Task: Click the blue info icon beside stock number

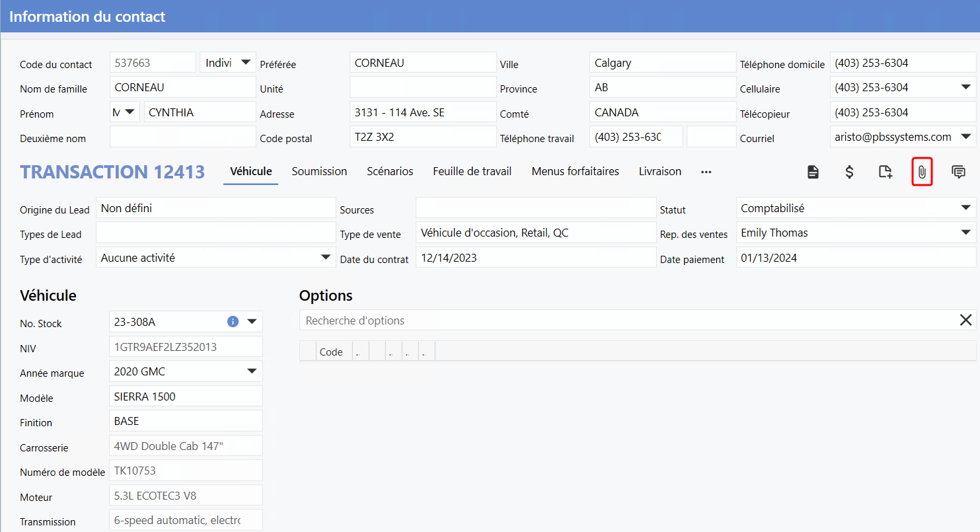Action: click(x=233, y=322)
